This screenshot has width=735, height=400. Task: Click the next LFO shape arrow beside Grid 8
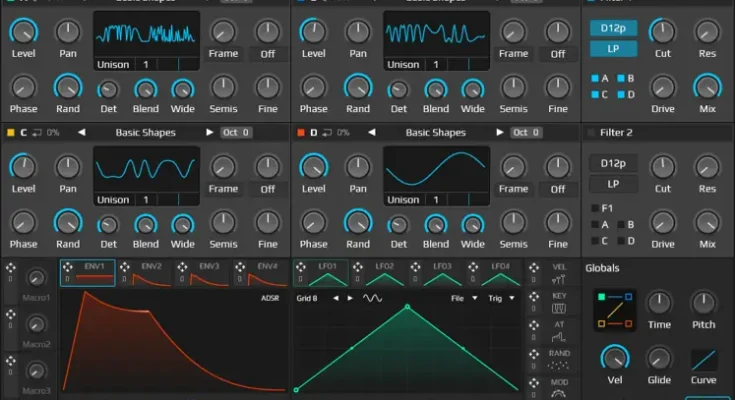350,298
